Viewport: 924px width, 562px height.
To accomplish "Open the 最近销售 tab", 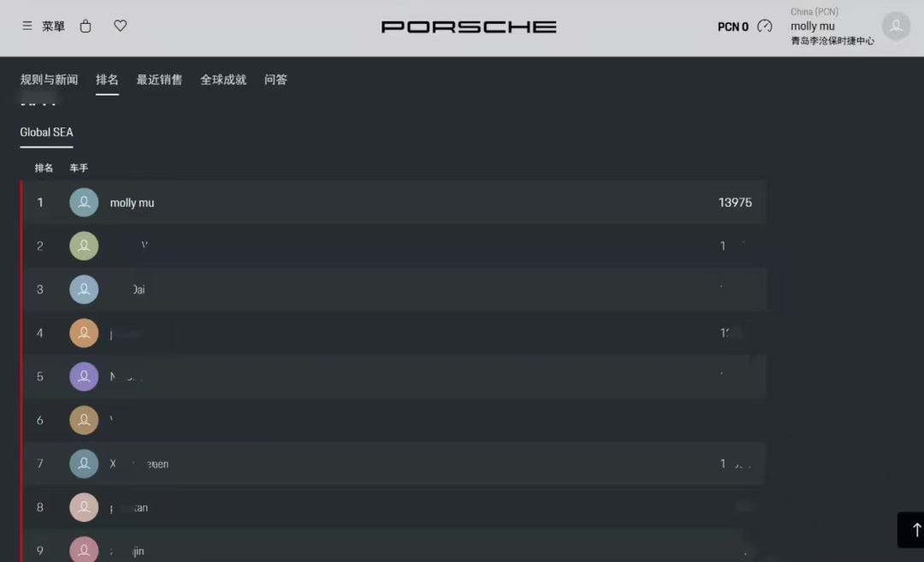I will pos(160,80).
